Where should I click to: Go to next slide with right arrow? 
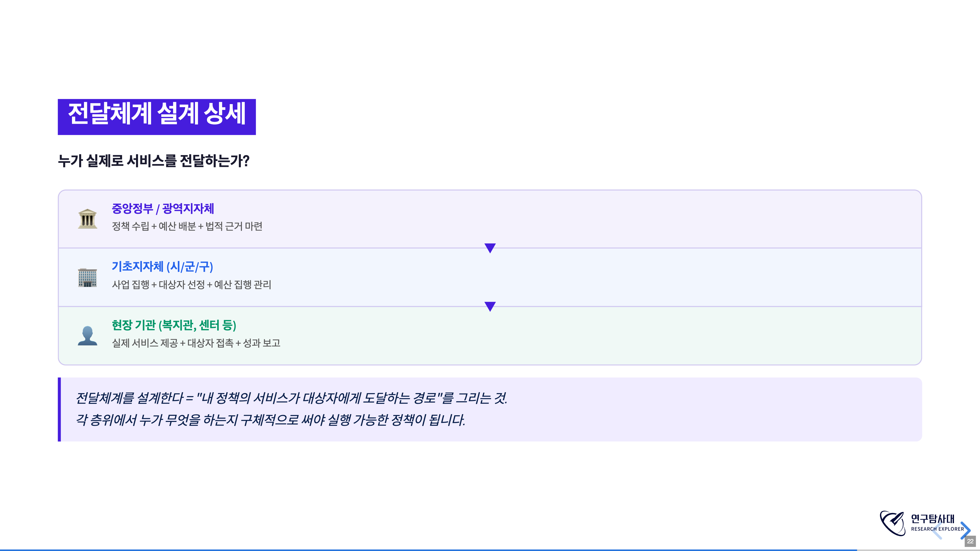click(965, 531)
